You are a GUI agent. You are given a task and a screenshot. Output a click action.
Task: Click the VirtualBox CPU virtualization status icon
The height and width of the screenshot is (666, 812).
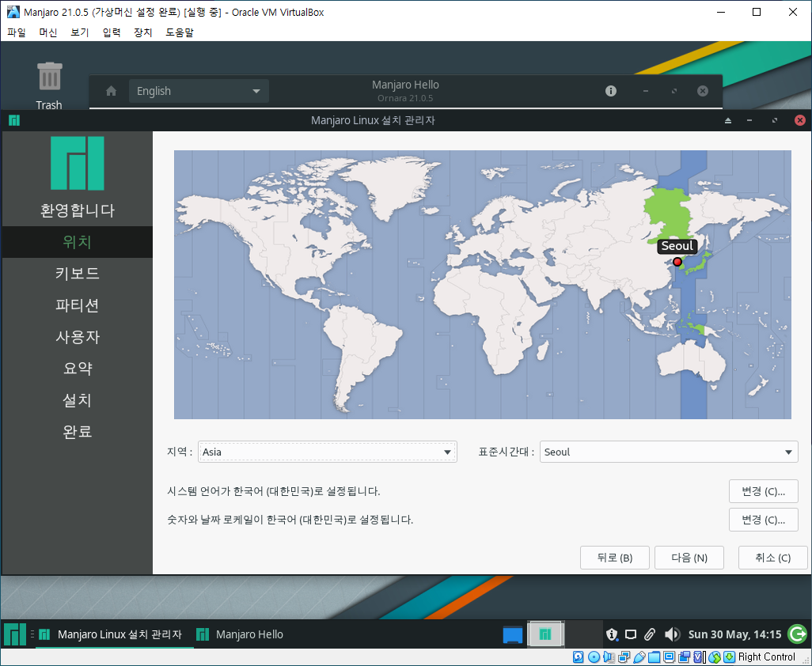698,657
